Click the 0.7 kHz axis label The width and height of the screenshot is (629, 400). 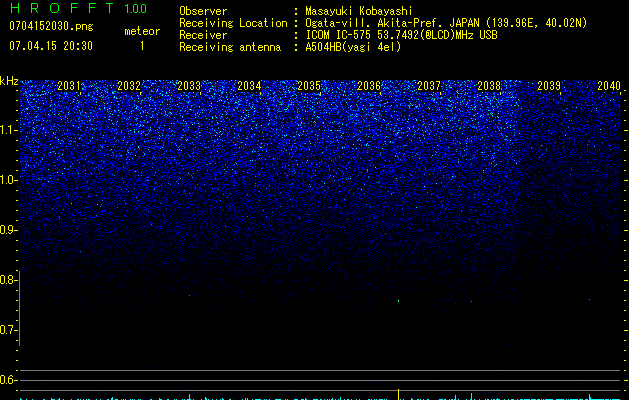(x=8, y=330)
